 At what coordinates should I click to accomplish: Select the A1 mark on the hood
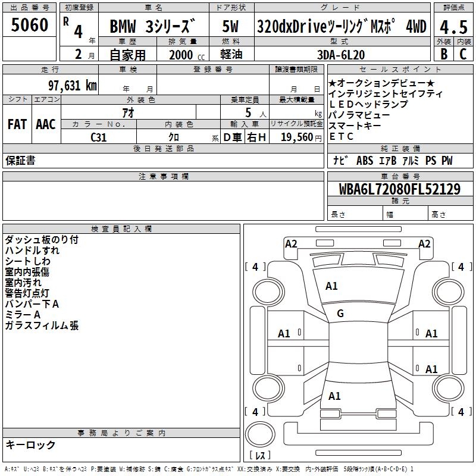click(331, 286)
